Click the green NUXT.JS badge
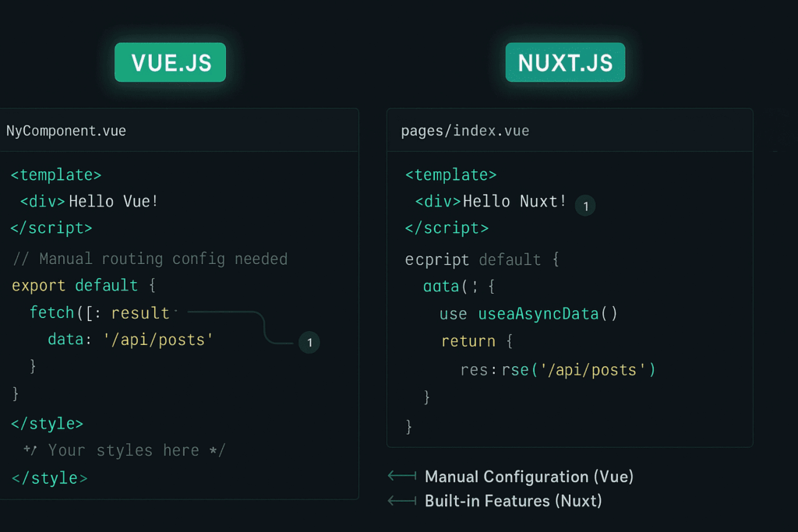The image size is (798, 532). [x=565, y=62]
